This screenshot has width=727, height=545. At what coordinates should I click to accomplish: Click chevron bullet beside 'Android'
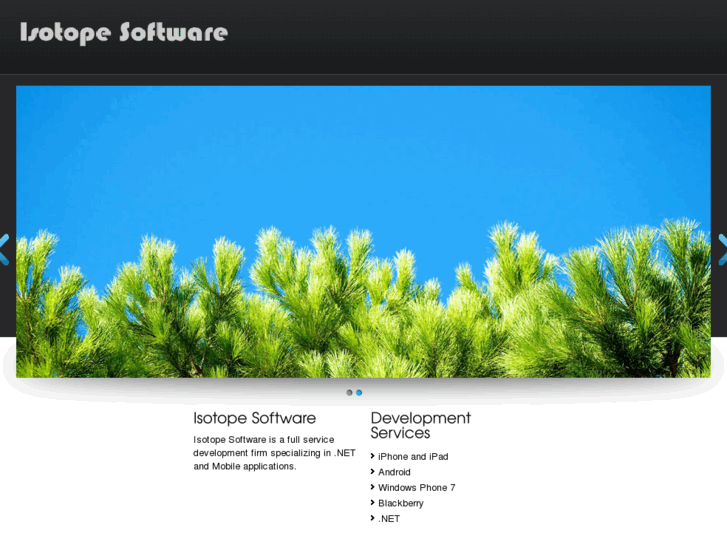click(372, 471)
